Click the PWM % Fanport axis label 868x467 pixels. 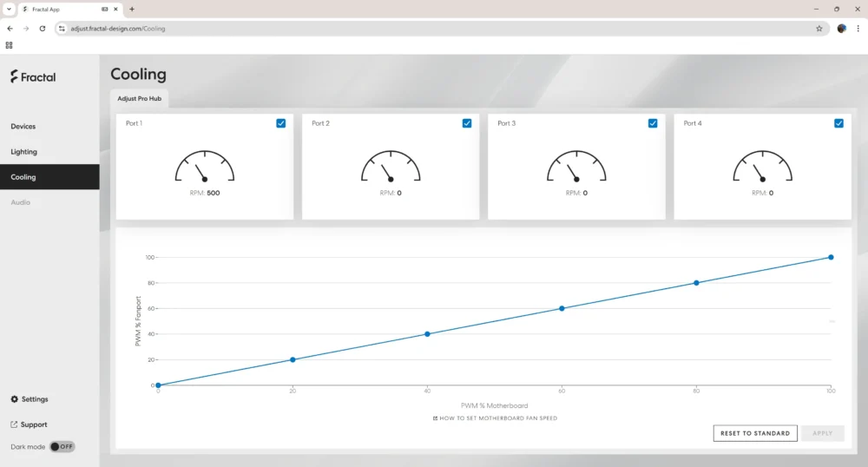(x=138, y=321)
